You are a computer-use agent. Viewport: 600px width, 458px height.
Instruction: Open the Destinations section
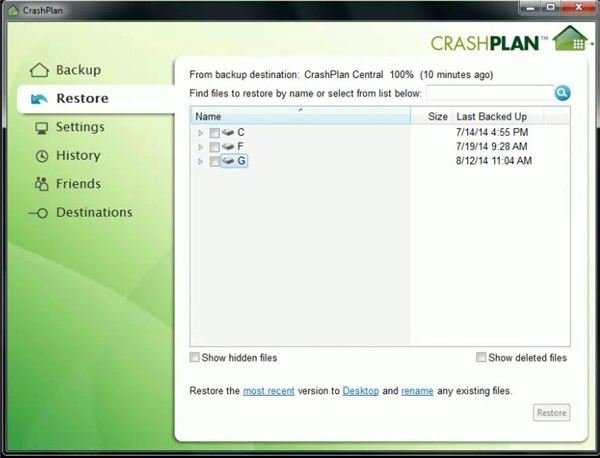(x=94, y=212)
